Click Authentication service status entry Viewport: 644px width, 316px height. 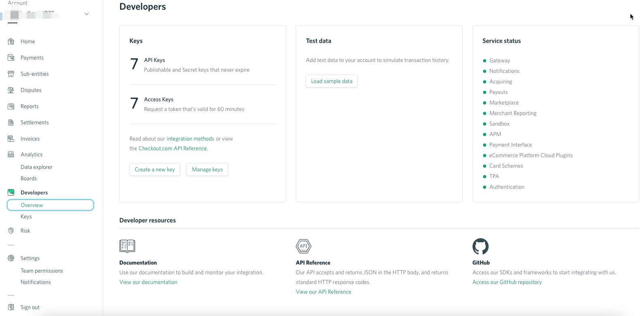point(507,187)
